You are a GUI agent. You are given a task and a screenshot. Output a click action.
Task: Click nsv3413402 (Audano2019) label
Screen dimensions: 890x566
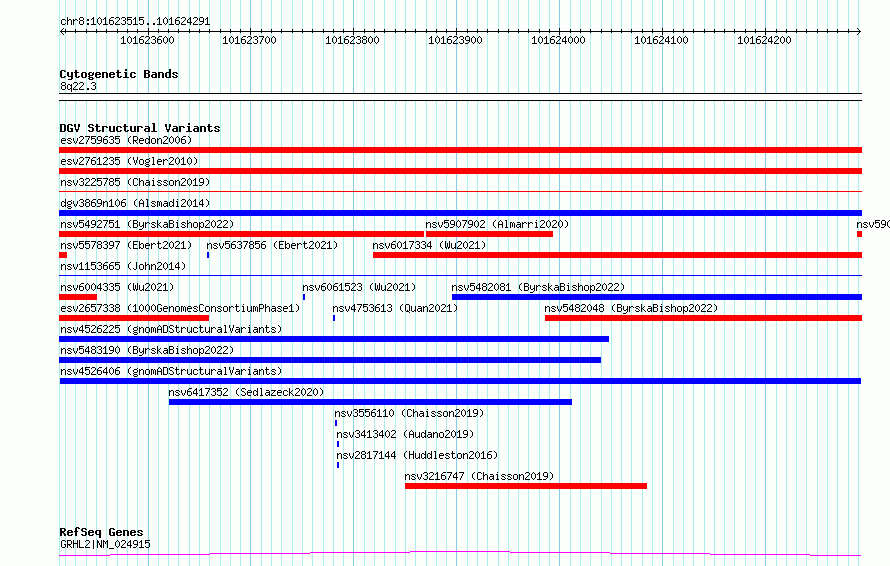[x=405, y=434]
